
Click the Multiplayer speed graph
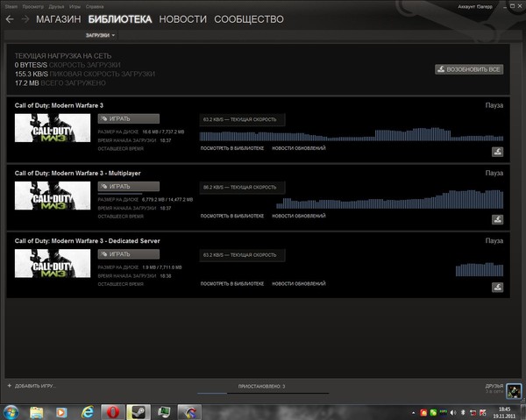(x=389, y=199)
